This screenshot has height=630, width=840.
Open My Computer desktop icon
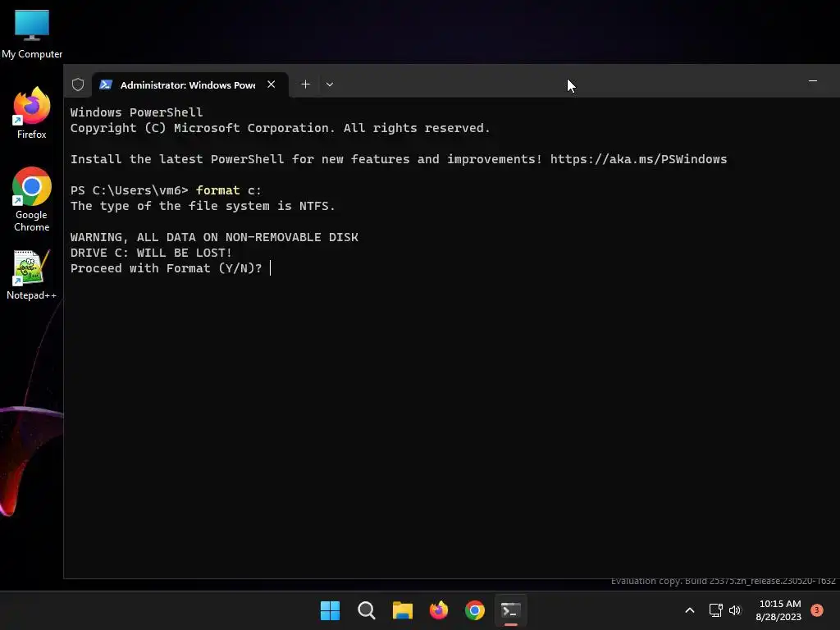32,34
